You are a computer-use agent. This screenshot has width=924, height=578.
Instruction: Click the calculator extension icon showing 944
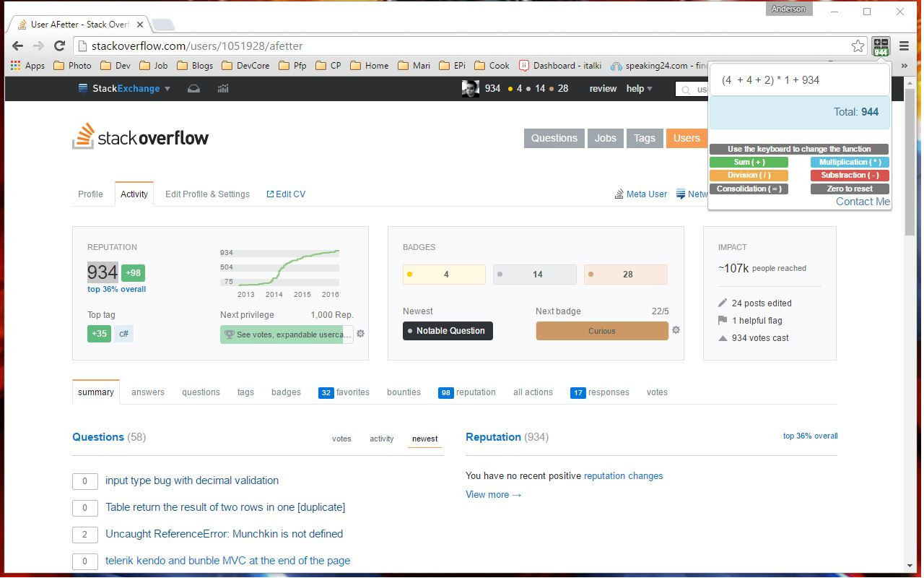881,46
